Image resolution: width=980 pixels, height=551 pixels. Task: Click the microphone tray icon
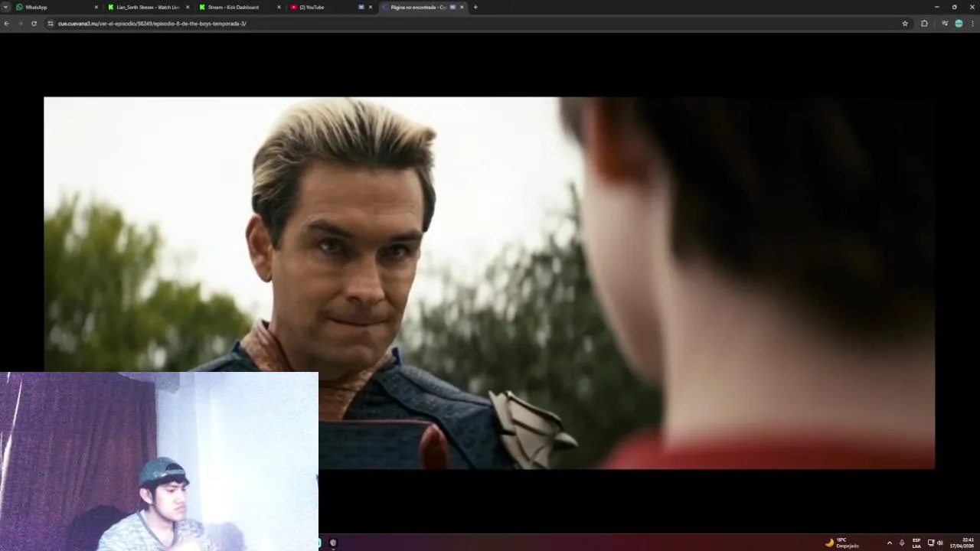coord(902,543)
